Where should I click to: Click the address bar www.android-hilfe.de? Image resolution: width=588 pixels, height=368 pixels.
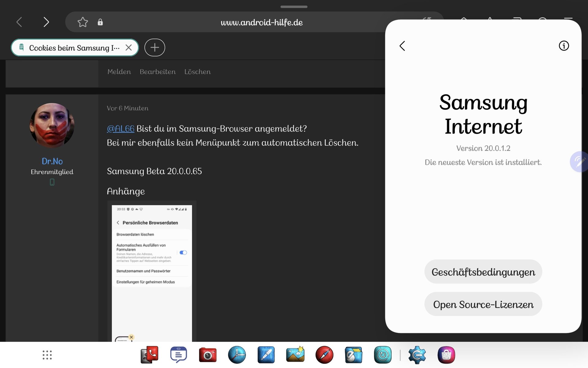coord(262,22)
